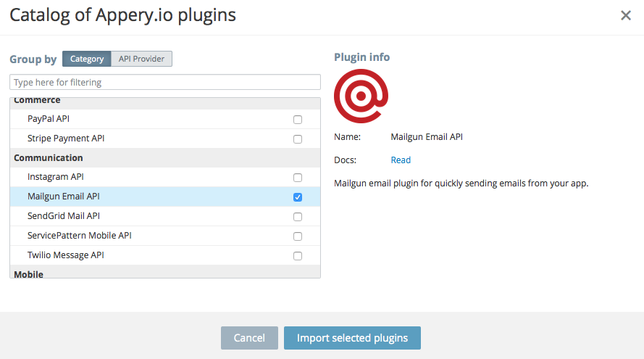Switch grouping to API Provider

tap(142, 59)
